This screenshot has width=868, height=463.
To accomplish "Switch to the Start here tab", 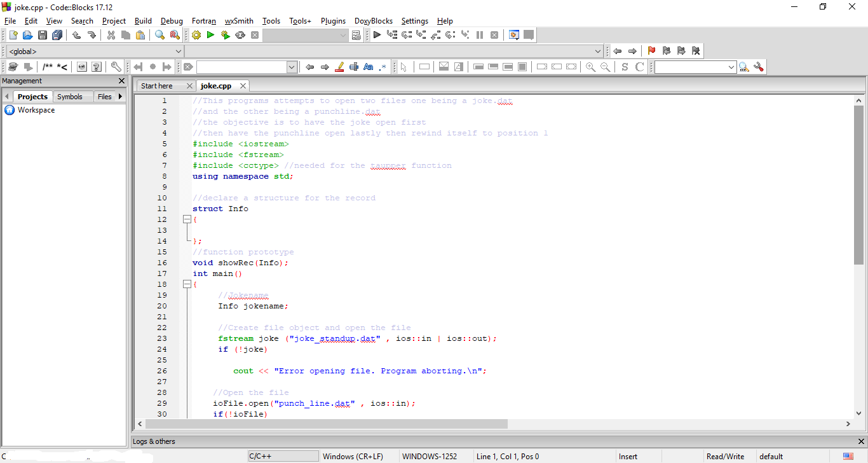I will pyautogui.click(x=157, y=86).
